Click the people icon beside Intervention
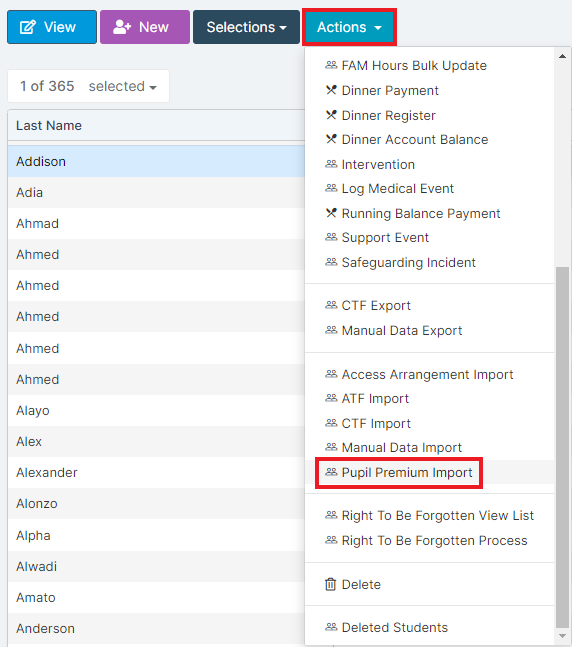 331,164
